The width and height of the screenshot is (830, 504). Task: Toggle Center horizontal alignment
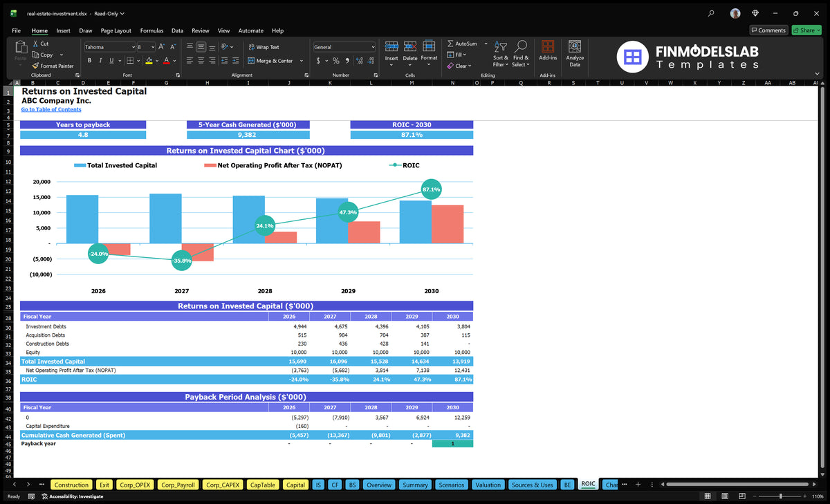point(201,61)
